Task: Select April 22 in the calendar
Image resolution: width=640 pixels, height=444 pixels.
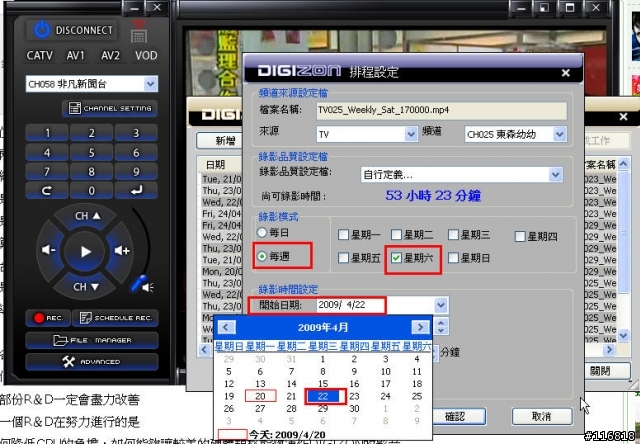Action: point(323,396)
